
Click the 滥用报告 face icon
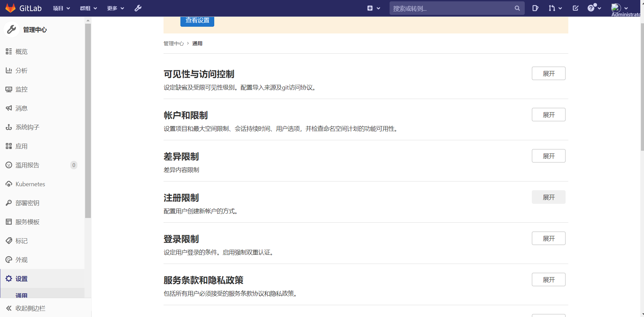9,165
